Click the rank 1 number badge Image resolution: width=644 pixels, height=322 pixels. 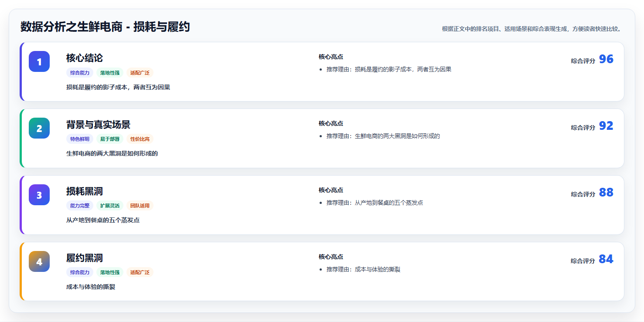pos(39,61)
